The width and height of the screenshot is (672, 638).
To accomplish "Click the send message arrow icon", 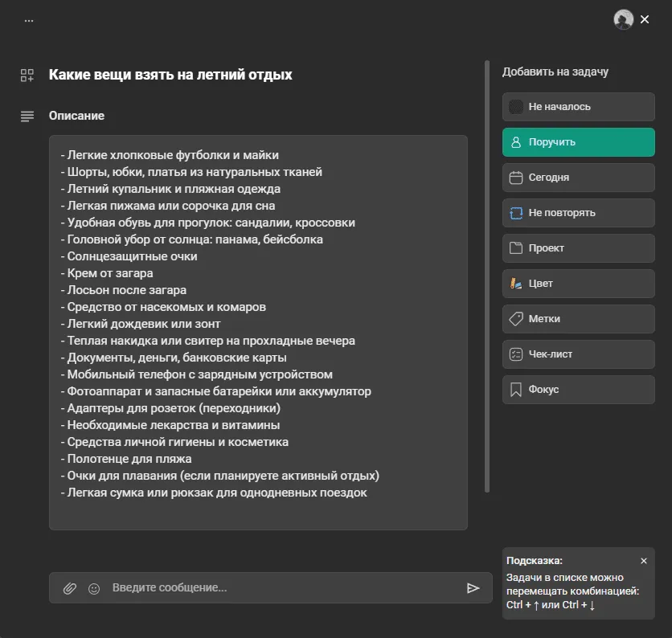I will (473, 588).
